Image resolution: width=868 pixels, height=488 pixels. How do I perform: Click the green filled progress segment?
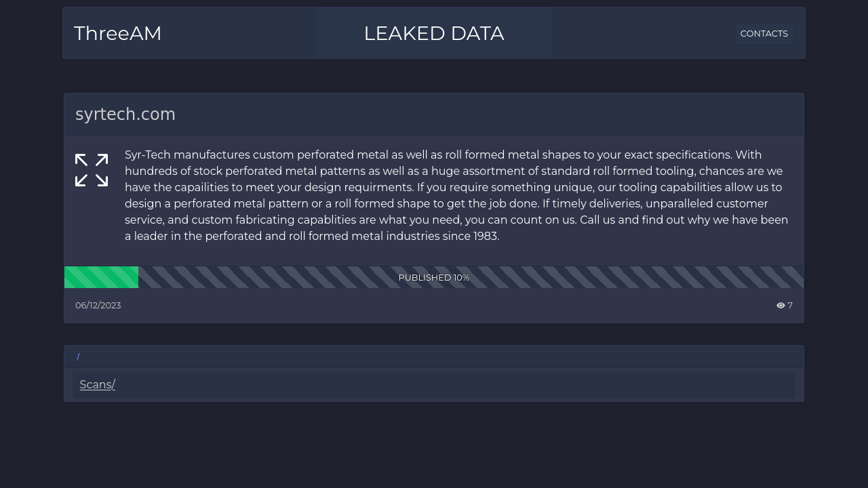(101, 277)
